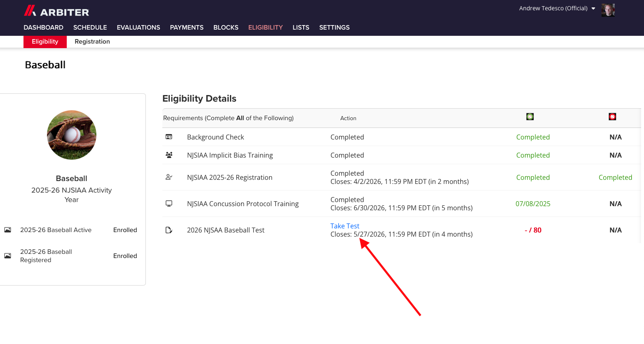Click green Completed status for Implicit Bias Training
This screenshot has width=644, height=344.
tap(533, 155)
